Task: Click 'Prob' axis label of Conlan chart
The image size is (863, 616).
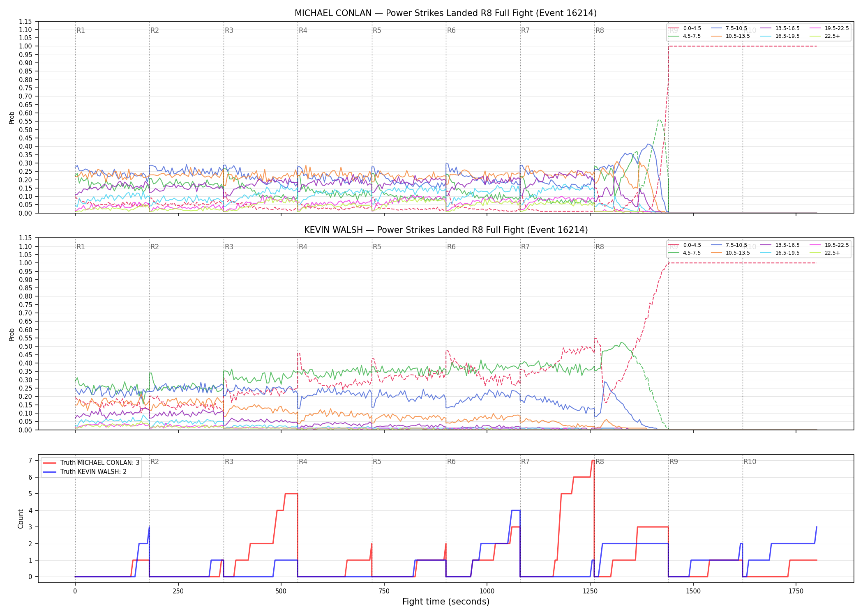Action: click(x=12, y=118)
